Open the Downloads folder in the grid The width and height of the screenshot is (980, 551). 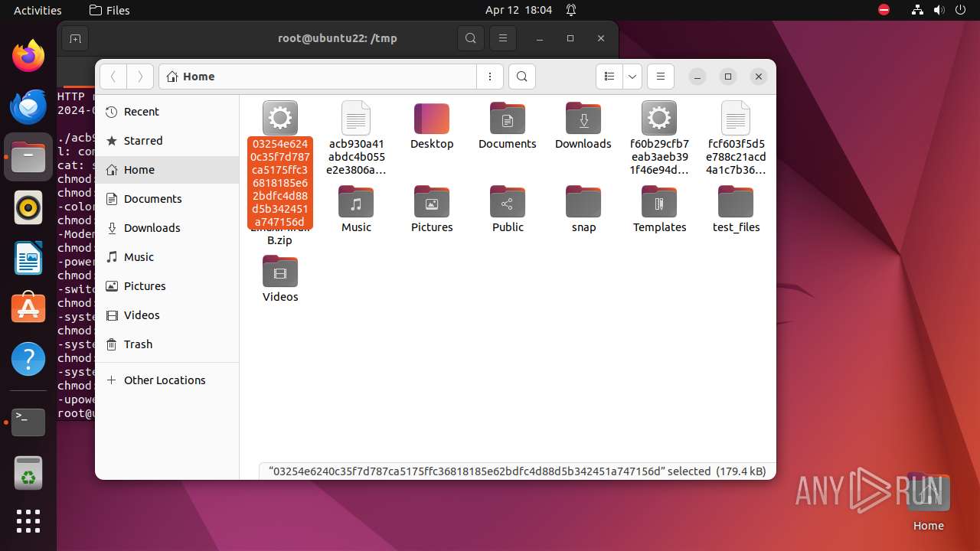(583, 126)
